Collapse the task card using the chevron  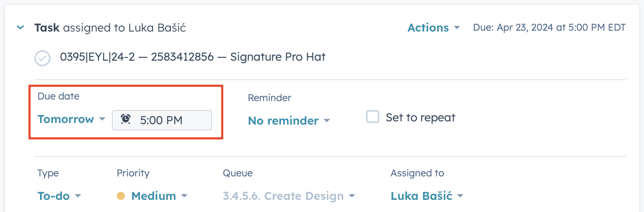[x=20, y=28]
